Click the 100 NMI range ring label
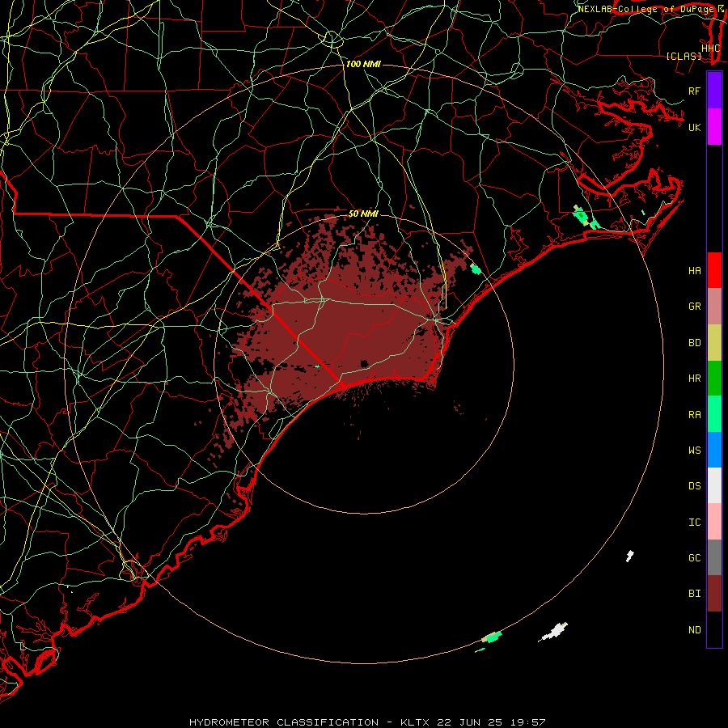 363,64
